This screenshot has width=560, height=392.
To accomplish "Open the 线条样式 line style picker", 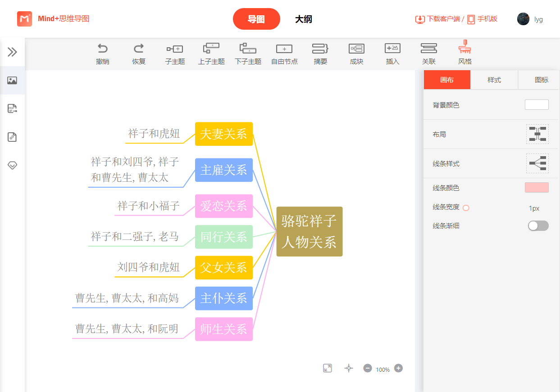I will pos(537,163).
